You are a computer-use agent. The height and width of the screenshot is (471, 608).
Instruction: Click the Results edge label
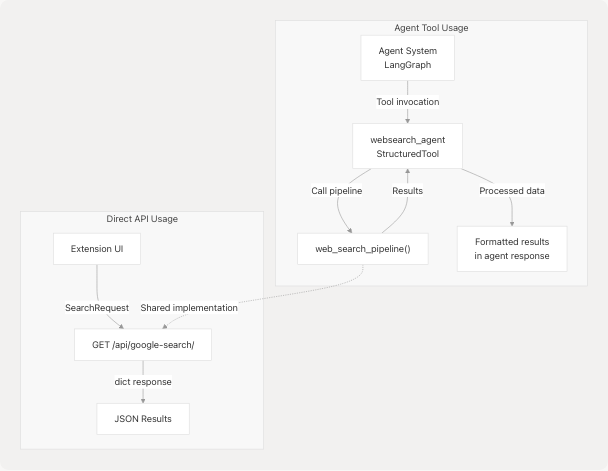click(407, 191)
